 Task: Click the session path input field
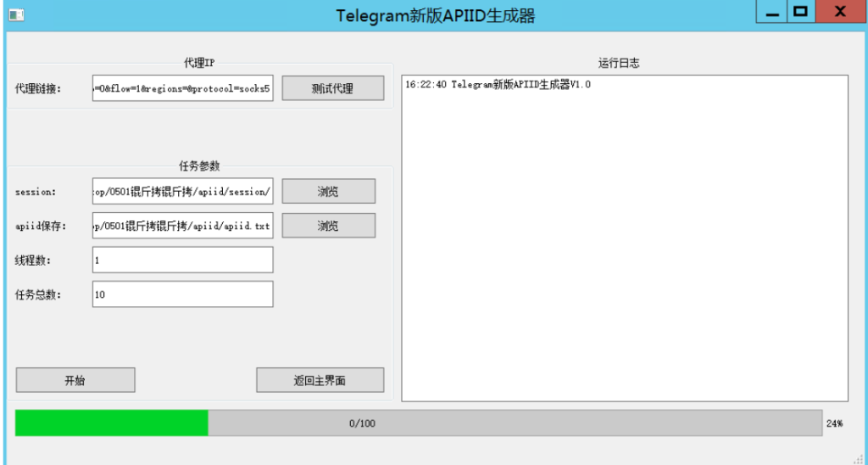point(183,191)
